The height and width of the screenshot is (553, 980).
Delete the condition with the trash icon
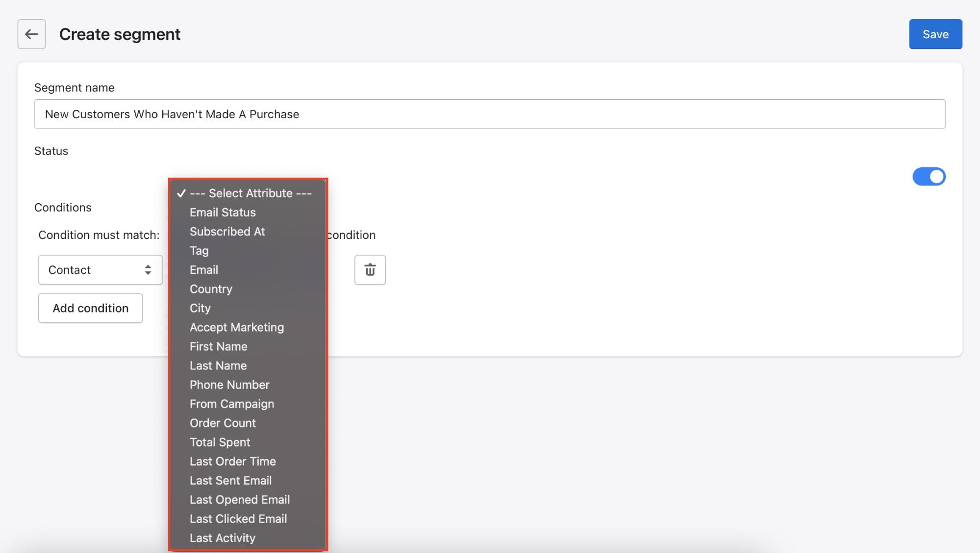[x=370, y=269]
